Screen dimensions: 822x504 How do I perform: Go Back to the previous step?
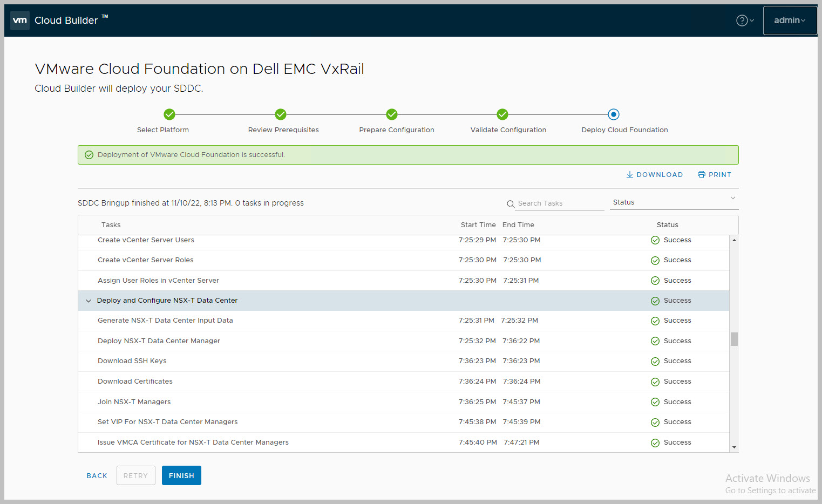point(97,476)
